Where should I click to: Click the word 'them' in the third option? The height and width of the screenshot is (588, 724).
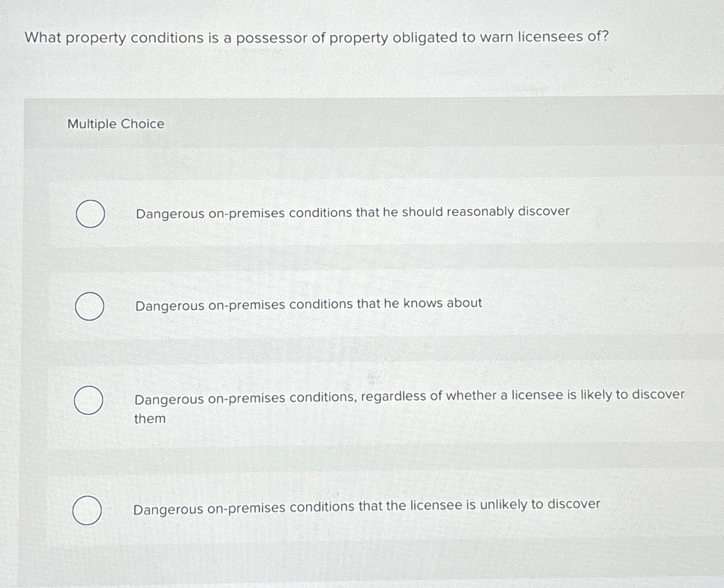point(149,418)
